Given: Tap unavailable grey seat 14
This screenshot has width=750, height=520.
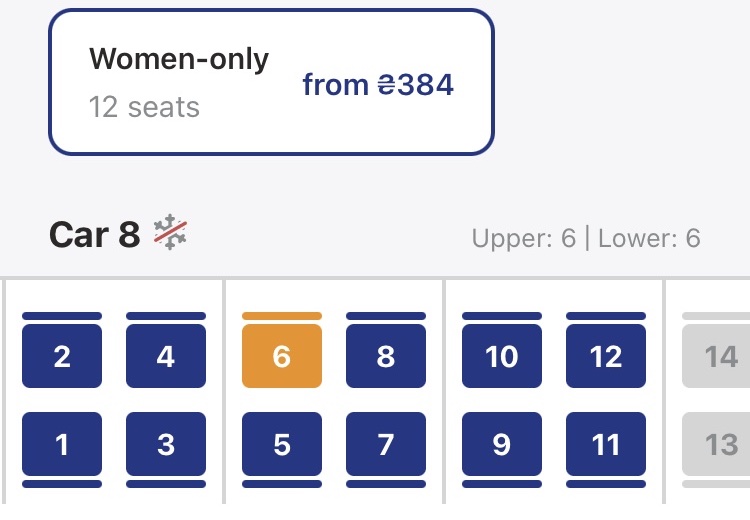Looking at the screenshot, I should (x=720, y=356).
